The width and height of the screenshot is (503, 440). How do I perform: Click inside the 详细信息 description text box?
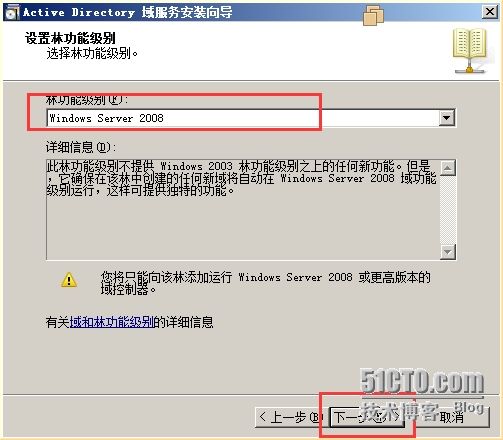coord(243,210)
